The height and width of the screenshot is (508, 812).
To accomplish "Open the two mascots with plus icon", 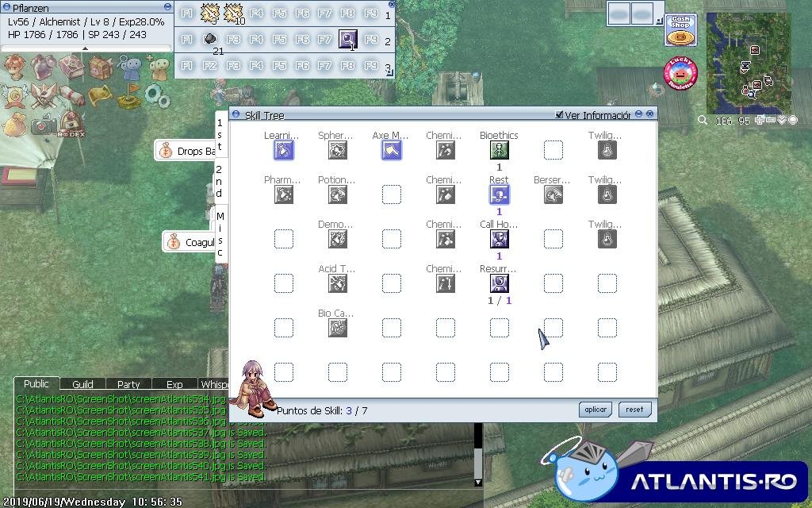I will 158,67.
